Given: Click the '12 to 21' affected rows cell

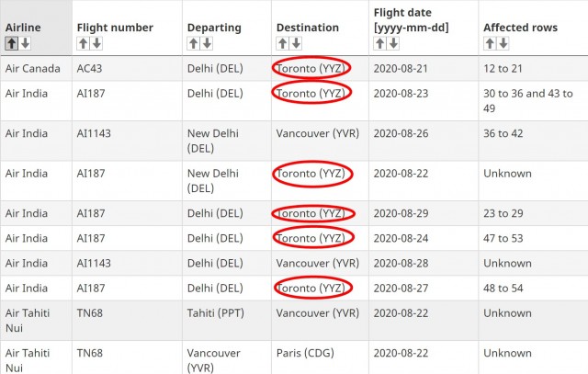Looking at the screenshot, I should pyautogui.click(x=505, y=69).
